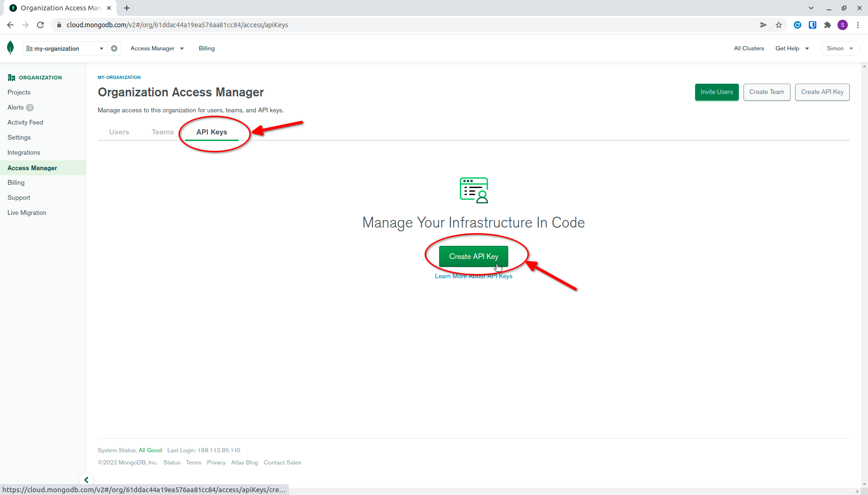View site info lock icon
Screen dimensions: 868x495
click(59, 25)
